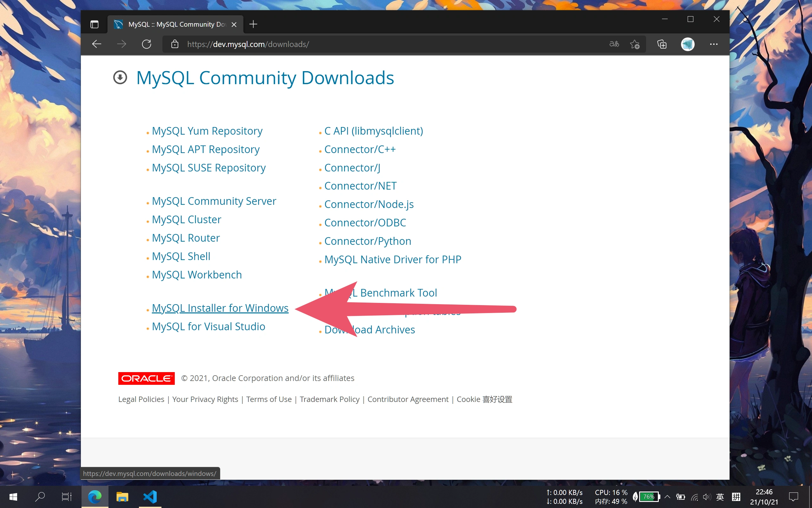Open Edge Settings and more menu
Image resolution: width=812 pixels, height=508 pixels.
click(x=714, y=44)
